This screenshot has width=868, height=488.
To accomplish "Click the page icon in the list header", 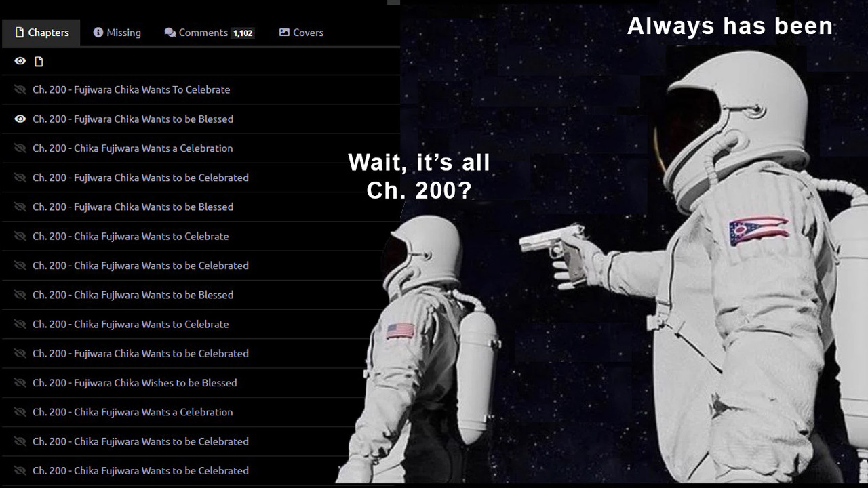I will [x=39, y=62].
